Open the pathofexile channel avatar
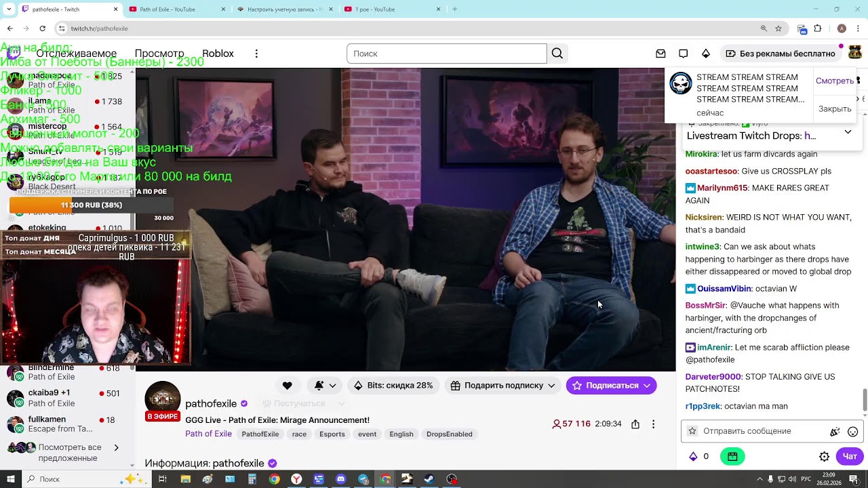868x488 pixels. (x=163, y=398)
